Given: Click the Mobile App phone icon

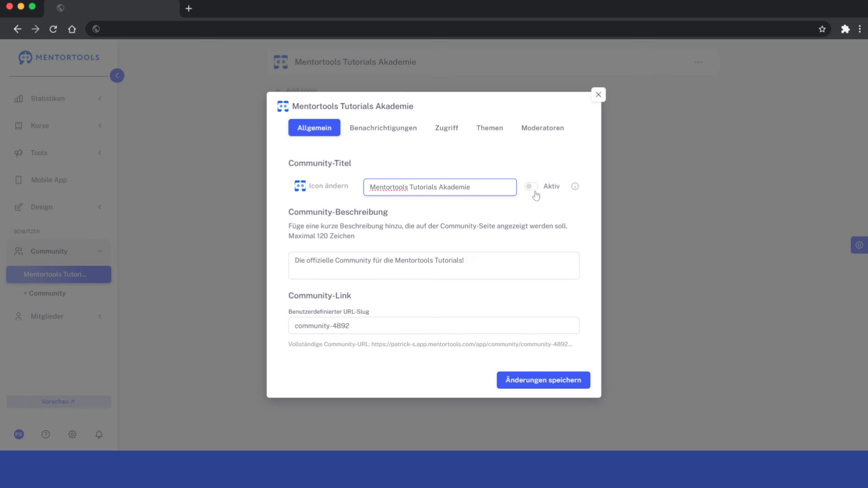Looking at the screenshot, I should click(19, 180).
